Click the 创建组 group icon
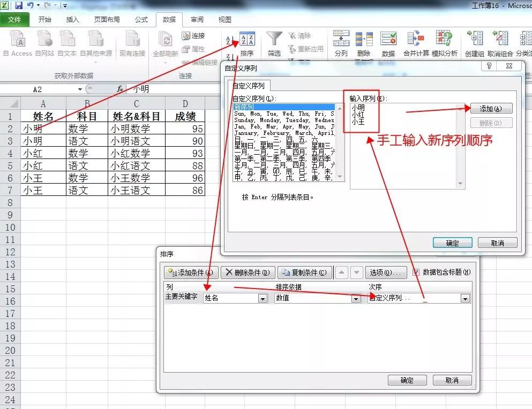 (x=474, y=41)
